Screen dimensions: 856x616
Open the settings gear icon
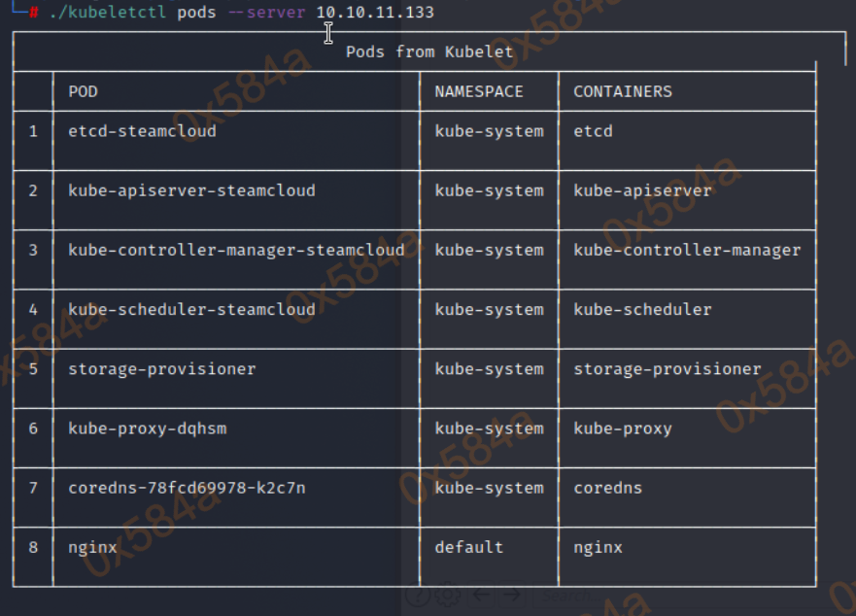point(447,595)
